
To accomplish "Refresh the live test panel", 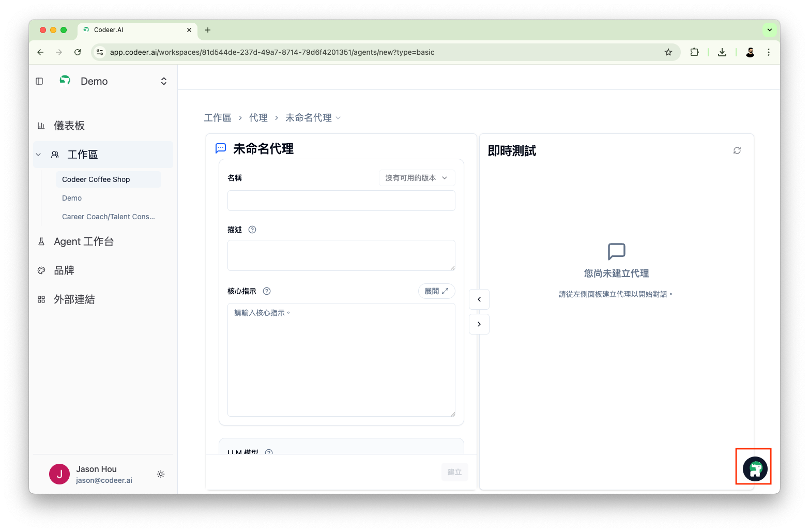I will click(x=737, y=150).
